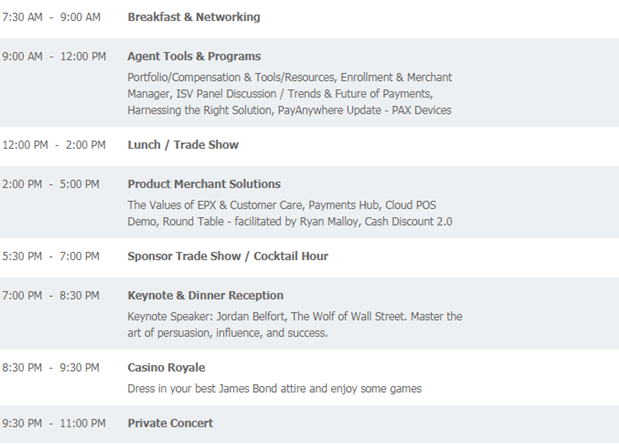Viewport: 619px width, 444px height.
Task: Select the 7:30 AM - 9:00 AM time slot
Action: click(x=51, y=17)
